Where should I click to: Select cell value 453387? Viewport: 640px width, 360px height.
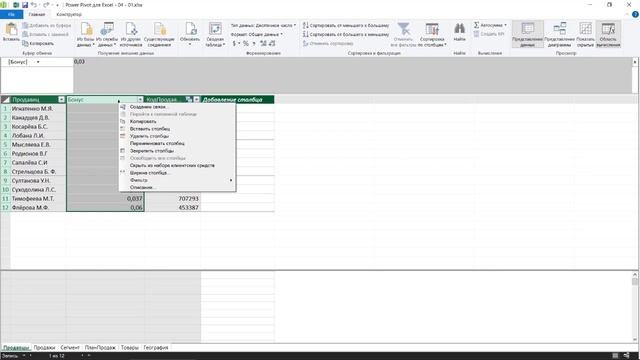(x=173, y=207)
